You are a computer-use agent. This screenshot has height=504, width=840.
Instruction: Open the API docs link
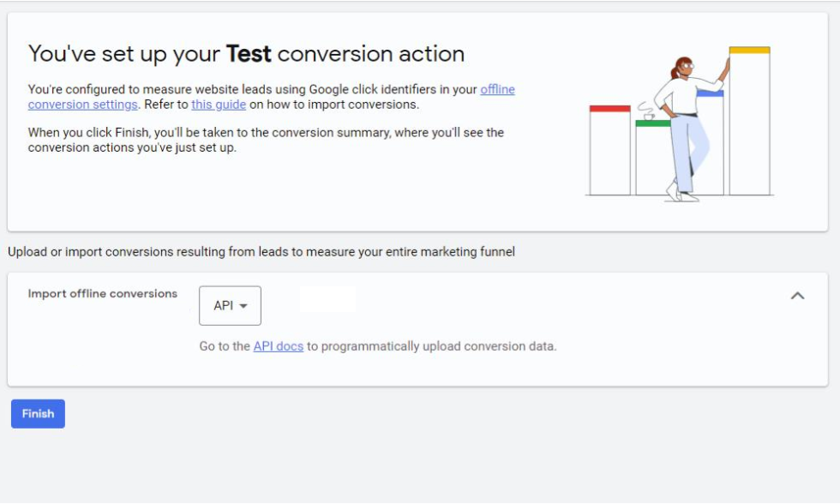278,346
